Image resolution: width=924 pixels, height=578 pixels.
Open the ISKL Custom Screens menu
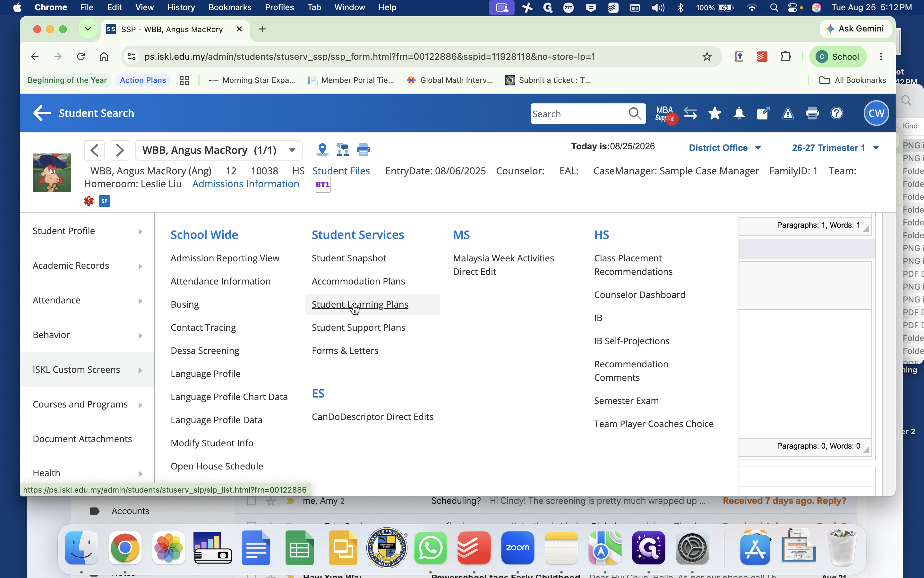click(x=88, y=370)
